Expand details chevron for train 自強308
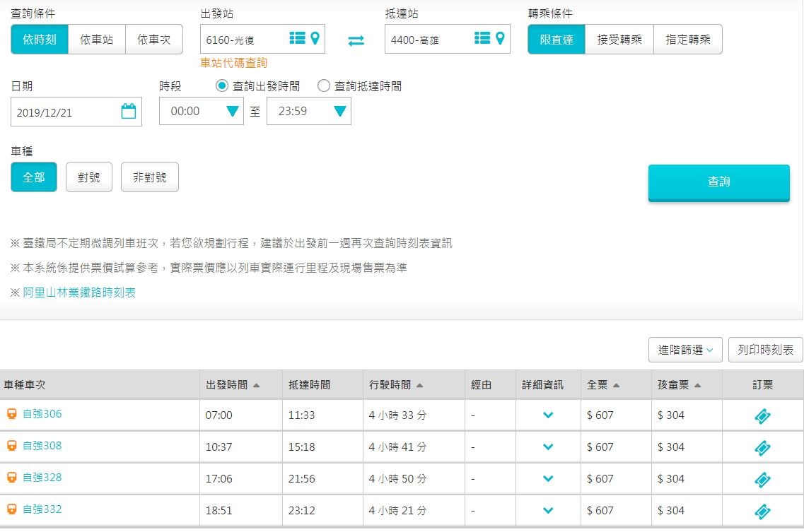Screen dimensions: 804x532 (547, 447)
